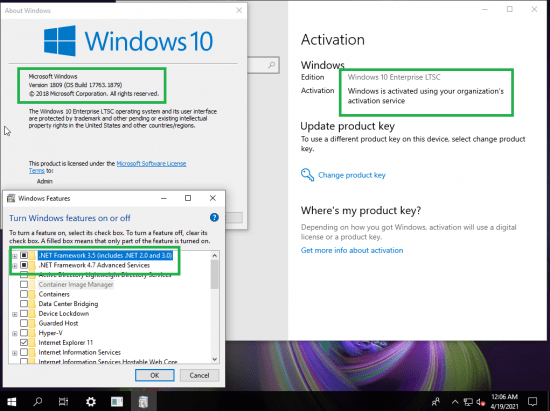This screenshot has width=550, height=411.
Task: Open taskbar search magnifier
Action: (38, 401)
